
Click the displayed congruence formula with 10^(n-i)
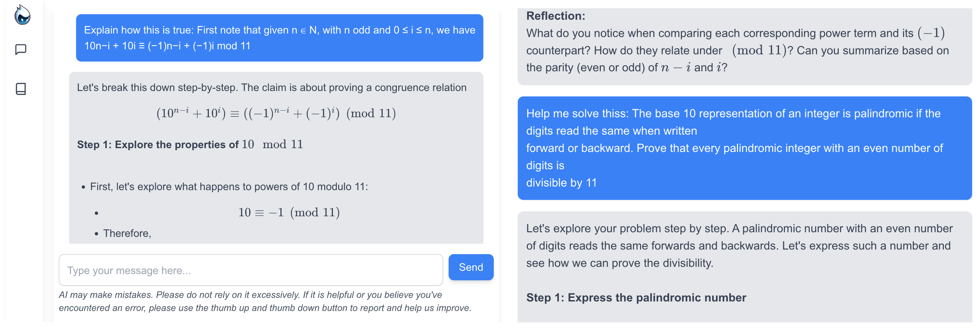click(x=276, y=113)
